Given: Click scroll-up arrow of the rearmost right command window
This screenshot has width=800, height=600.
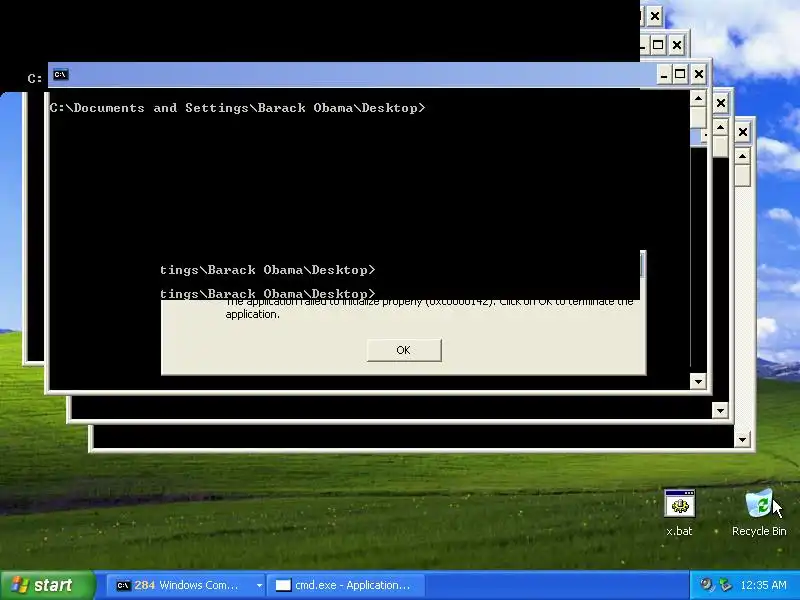Looking at the screenshot, I should click(x=742, y=156).
